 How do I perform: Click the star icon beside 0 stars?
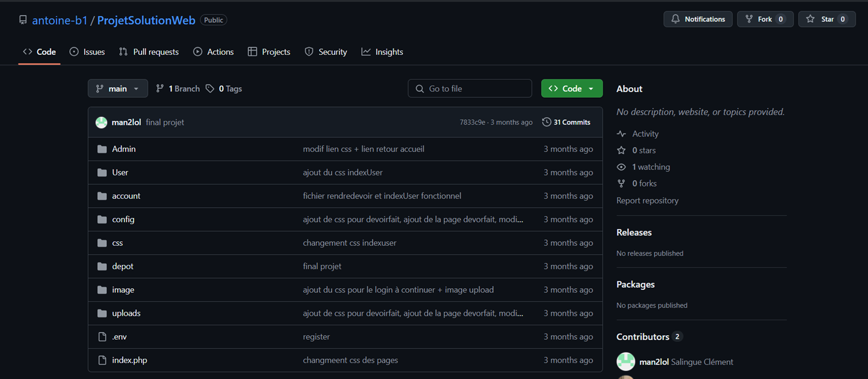click(x=621, y=150)
